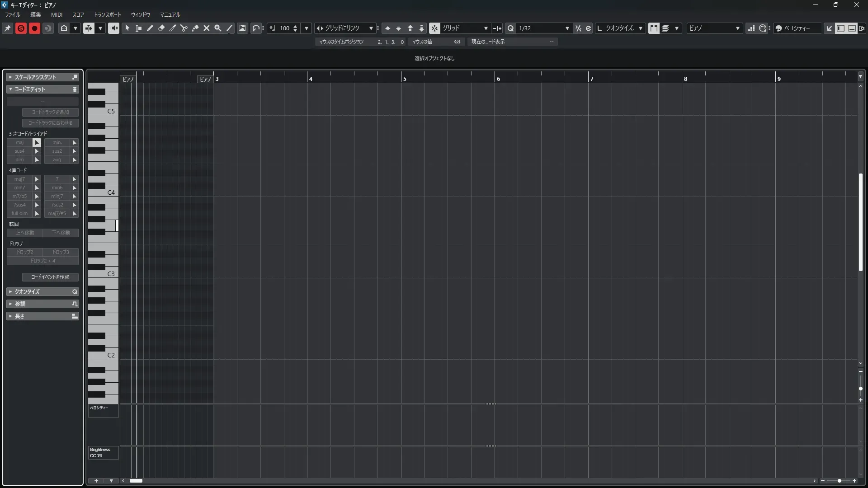Open the 1/32 quantize preset dropdown
This screenshot has height=488, width=868.
[567, 28]
